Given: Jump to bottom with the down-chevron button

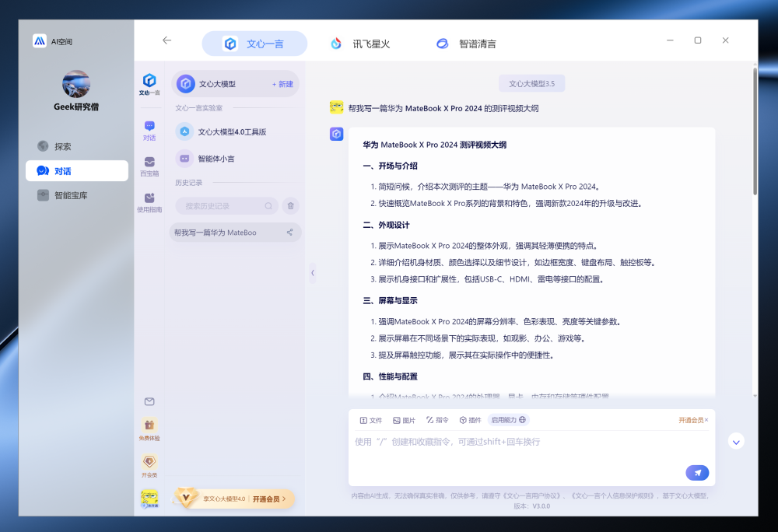Looking at the screenshot, I should pos(736,442).
